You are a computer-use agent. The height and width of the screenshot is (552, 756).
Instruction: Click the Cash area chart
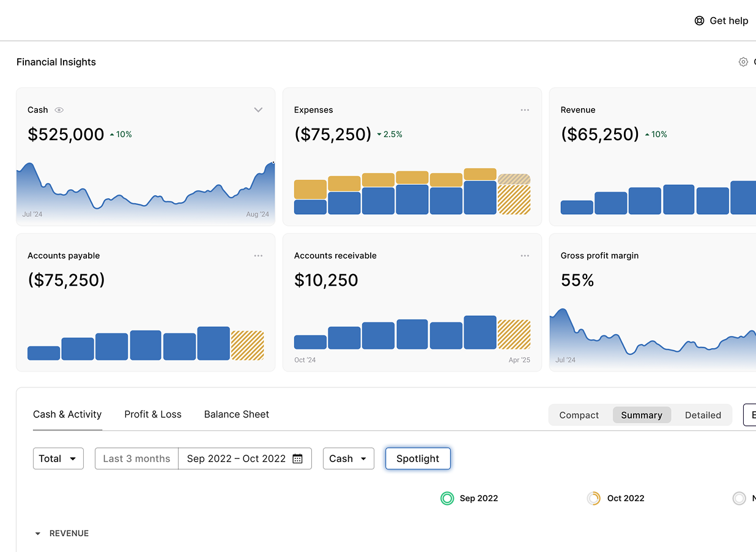(146, 192)
